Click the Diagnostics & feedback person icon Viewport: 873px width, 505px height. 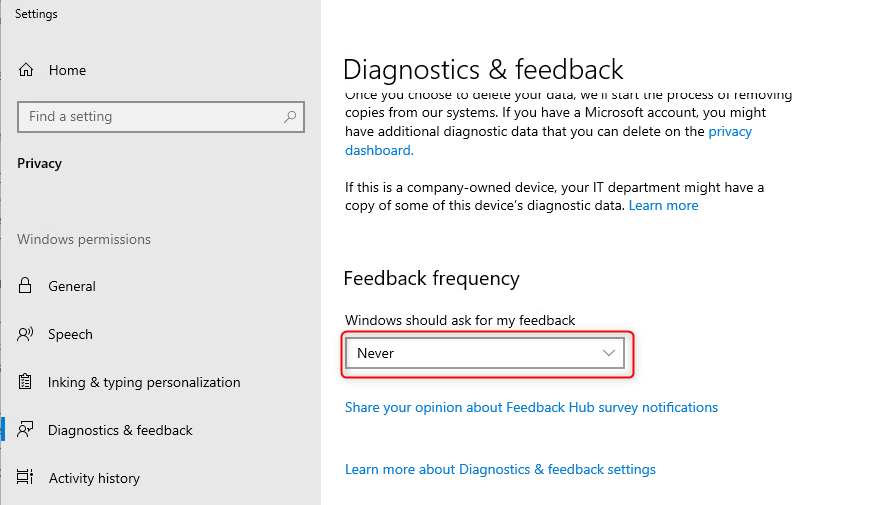click(x=25, y=430)
